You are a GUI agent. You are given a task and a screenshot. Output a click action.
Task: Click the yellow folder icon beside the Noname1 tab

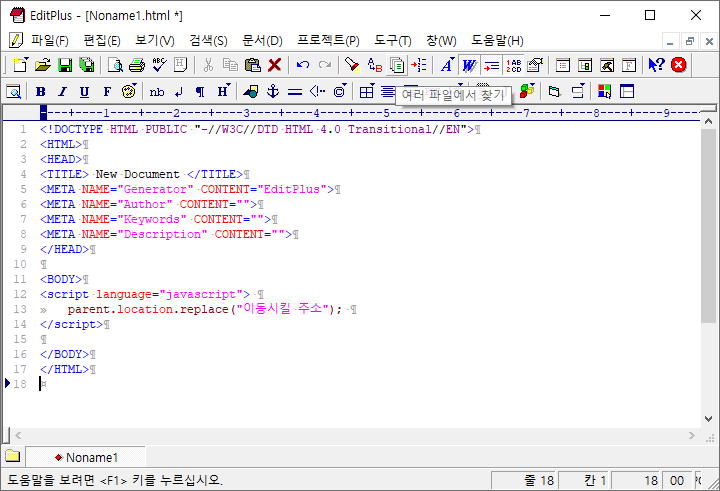[13, 456]
